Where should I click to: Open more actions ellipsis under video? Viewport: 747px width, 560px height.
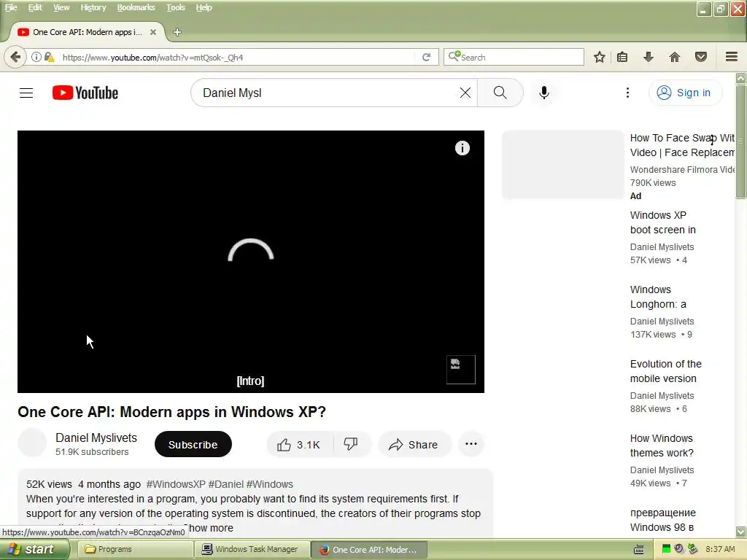[x=471, y=444]
